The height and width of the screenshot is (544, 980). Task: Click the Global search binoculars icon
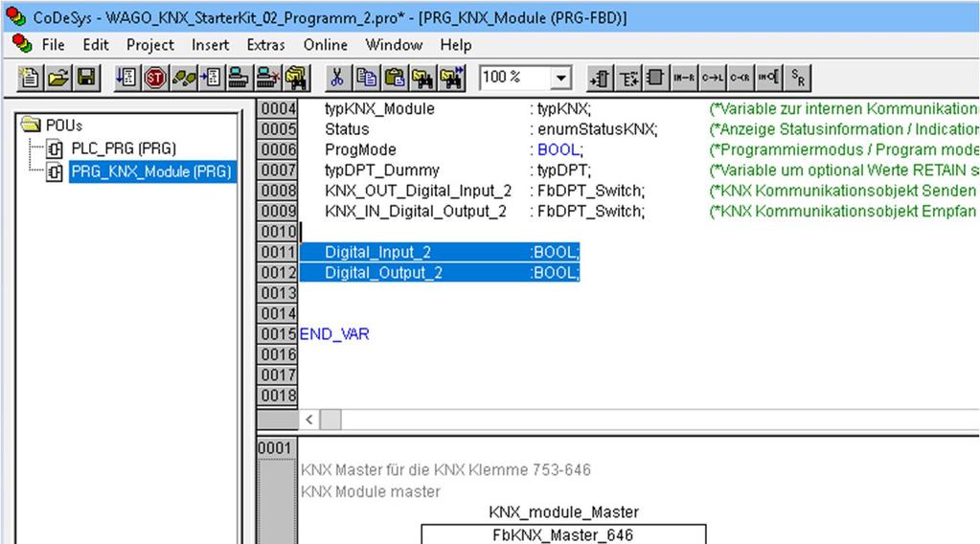[296, 78]
